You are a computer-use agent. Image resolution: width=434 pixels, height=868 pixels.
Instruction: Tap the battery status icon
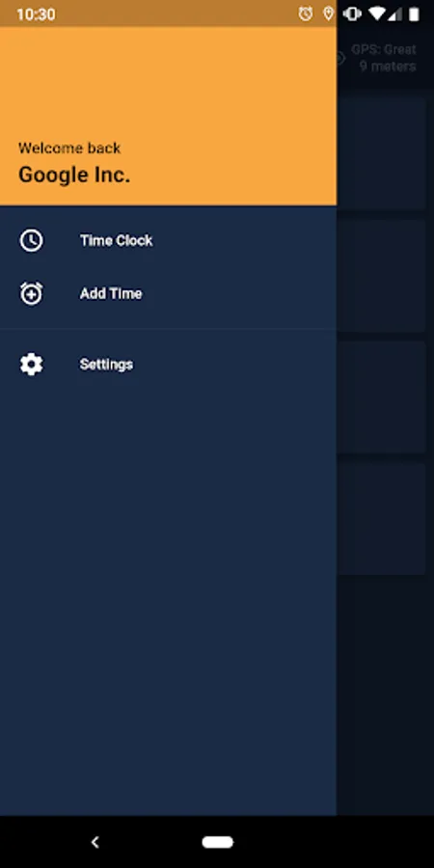(x=414, y=14)
